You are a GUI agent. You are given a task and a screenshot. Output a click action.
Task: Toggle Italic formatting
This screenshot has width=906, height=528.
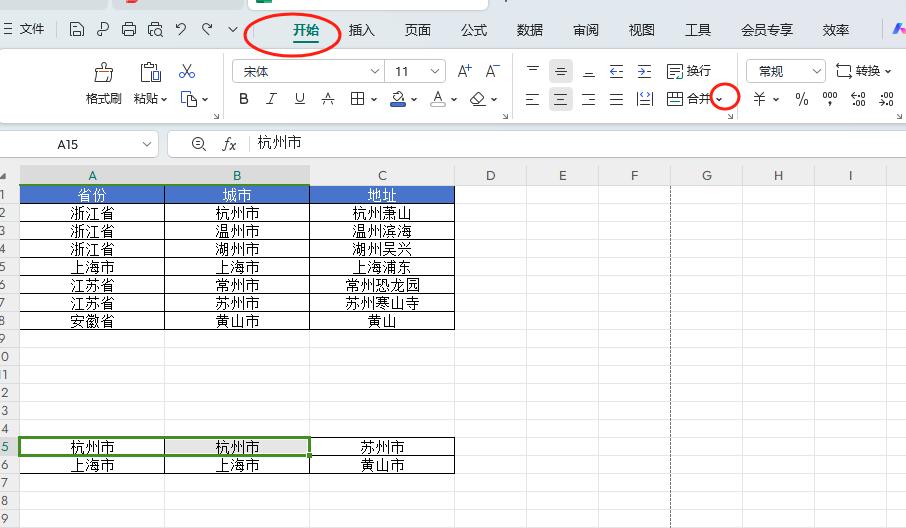pos(271,99)
